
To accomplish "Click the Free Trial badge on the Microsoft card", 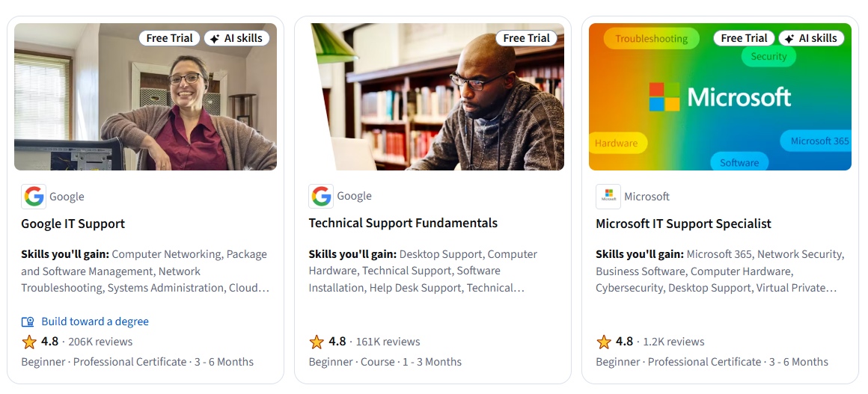I will pyautogui.click(x=745, y=38).
